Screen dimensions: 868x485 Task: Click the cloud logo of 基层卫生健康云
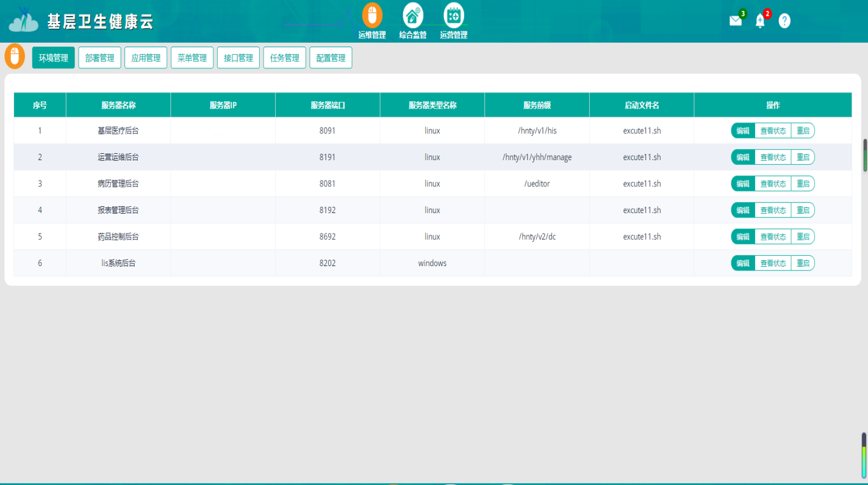pos(24,20)
